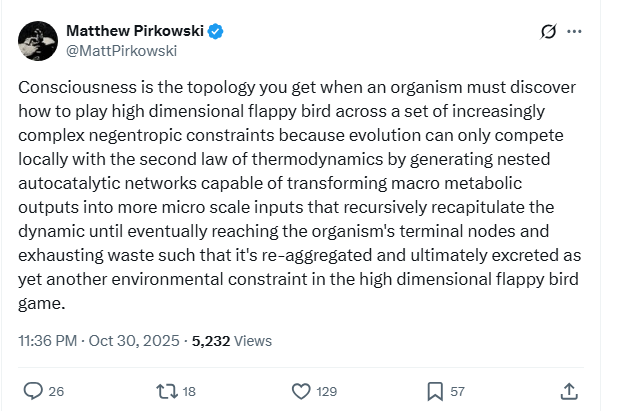Bookmark this post via the bookmark icon
The width and height of the screenshot is (624, 411).
436,390
